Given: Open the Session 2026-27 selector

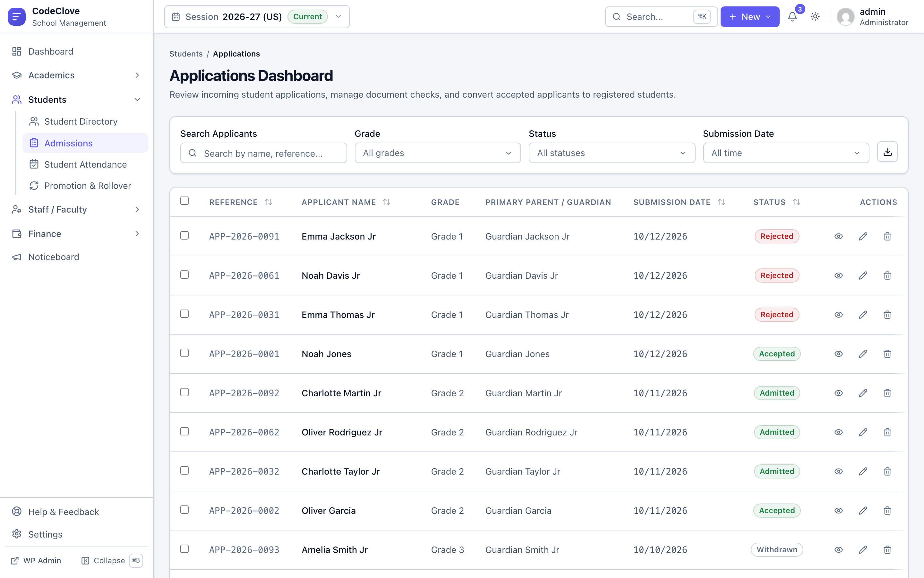Looking at the screenshot, I should (257, 17).
